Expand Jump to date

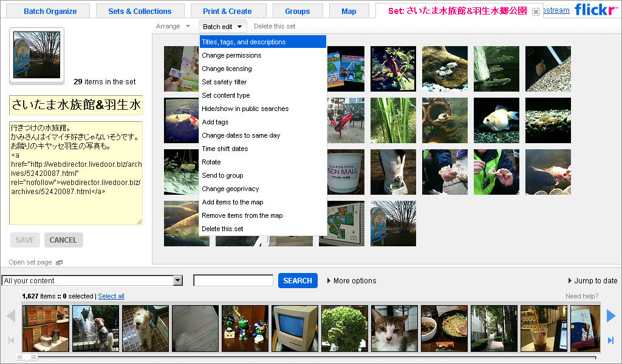tap(593, 280)
